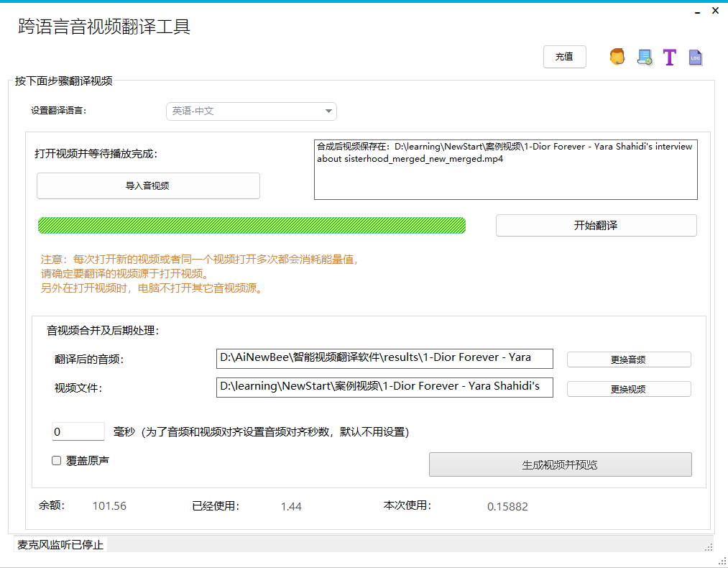The height and width of the screenshot is (568, 728).
Task: Click the milliseconds offset input field
Action: (x=78, y=431)
